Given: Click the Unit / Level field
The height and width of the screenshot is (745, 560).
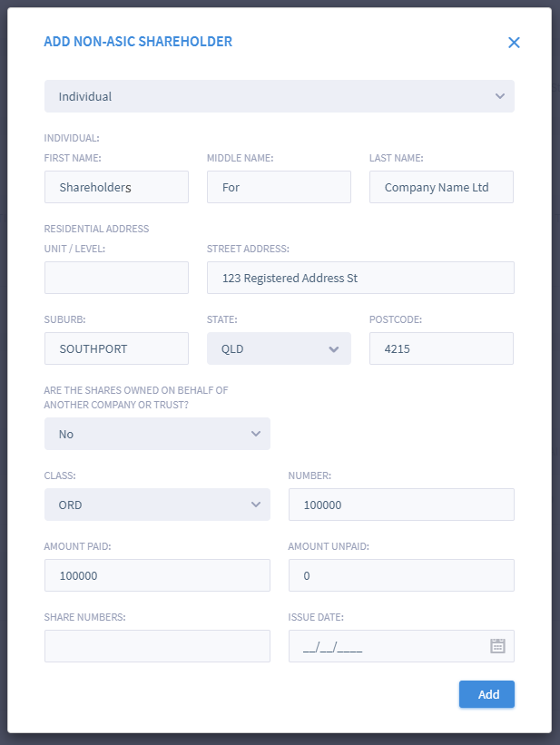Looking at the screenshot, I should pyautogui.click(x=116, y=278).
